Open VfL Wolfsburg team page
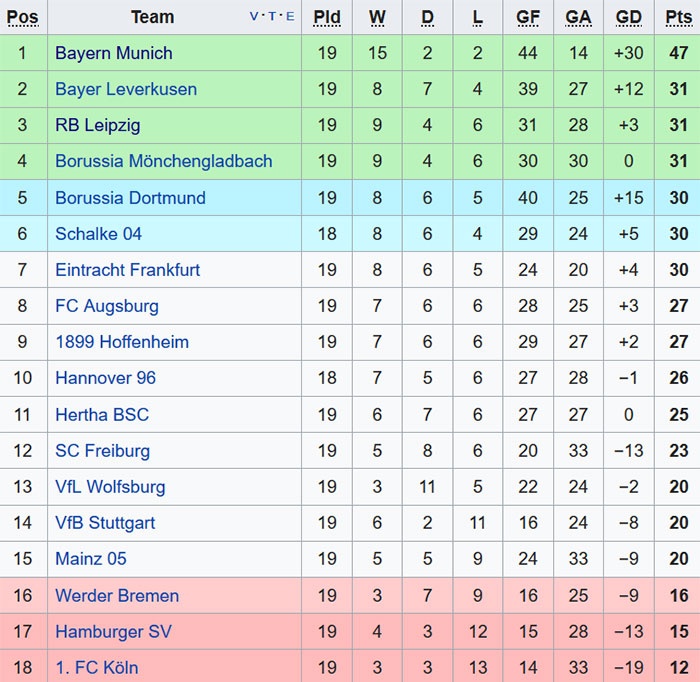 110,487
